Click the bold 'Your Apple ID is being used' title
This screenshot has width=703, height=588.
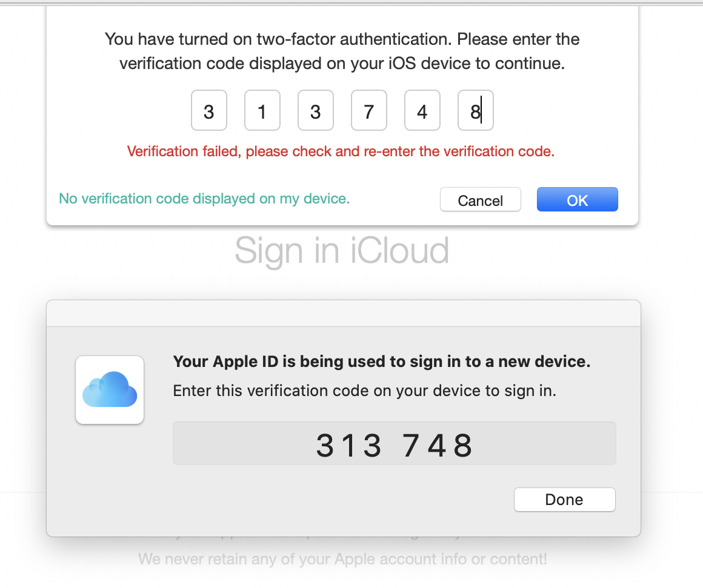pos(382,362)
